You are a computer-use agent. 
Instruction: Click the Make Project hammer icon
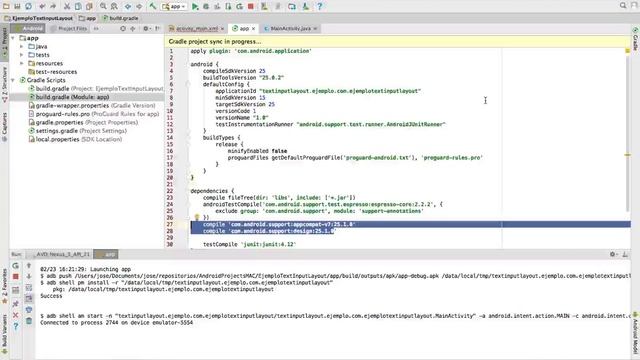coord(153,6)
